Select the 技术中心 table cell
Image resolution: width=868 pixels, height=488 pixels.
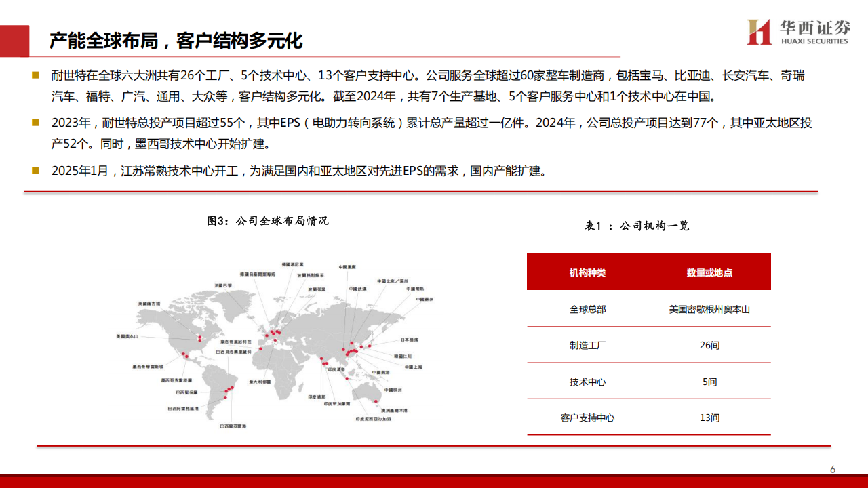click(x=587, y=382)
